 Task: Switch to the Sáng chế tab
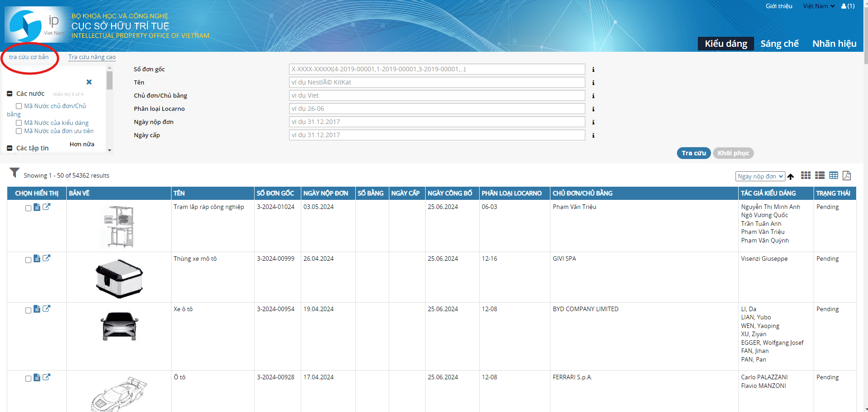click(779, 44)
